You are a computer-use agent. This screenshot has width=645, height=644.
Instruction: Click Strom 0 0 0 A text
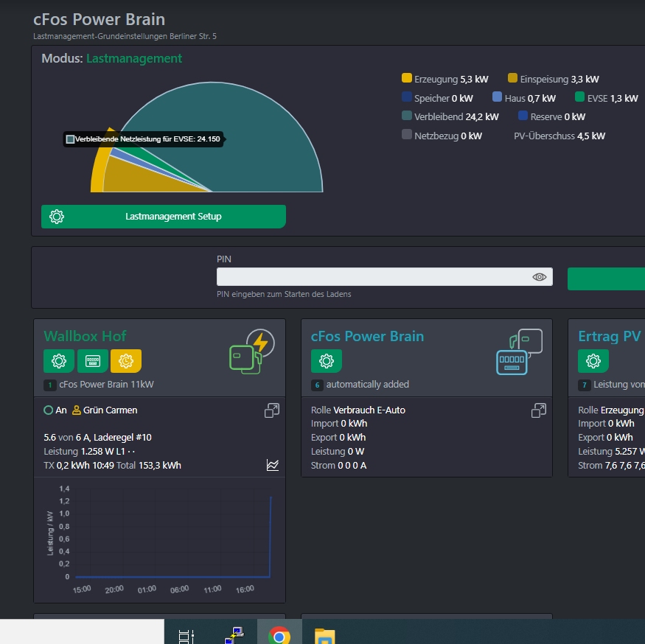click(x=338, y=465)
